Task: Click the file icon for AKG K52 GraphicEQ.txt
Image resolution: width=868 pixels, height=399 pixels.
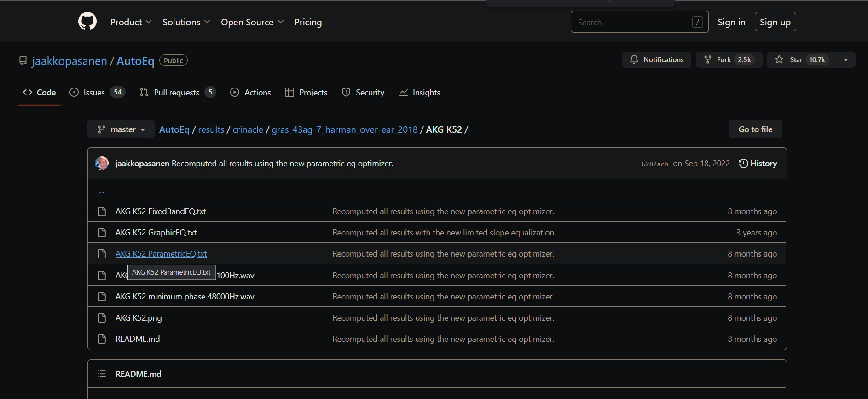Action: (102, 233)
